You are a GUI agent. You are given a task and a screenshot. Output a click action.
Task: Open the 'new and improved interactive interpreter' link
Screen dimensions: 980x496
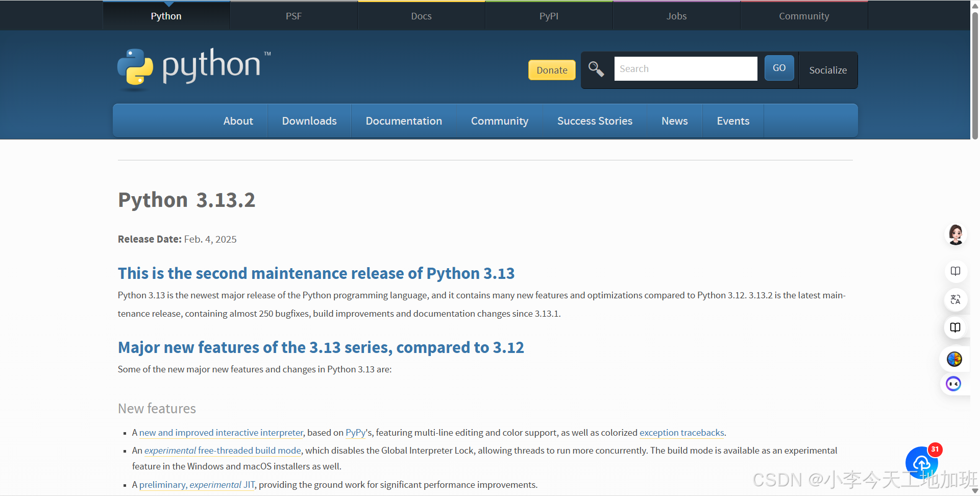coord(221,433)
